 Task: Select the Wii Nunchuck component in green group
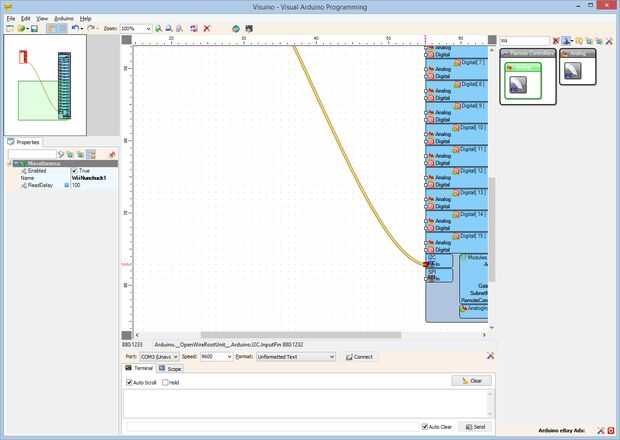click(518, 85)
